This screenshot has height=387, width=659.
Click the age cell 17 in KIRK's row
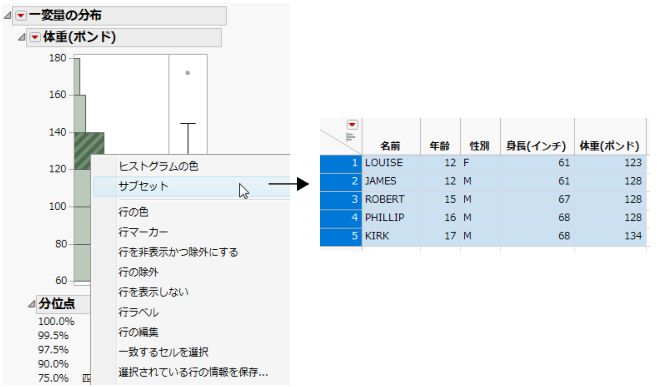click(440, 236)
